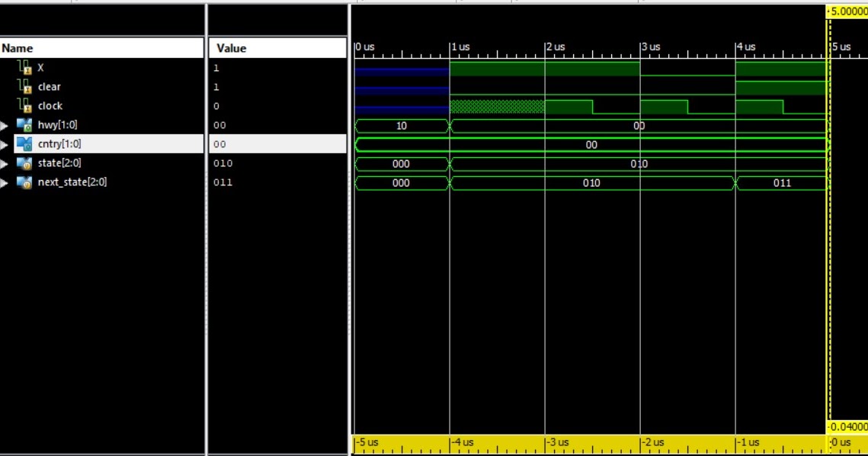
Task: Click the internal bus icon beside state[2:0]
Action: pos(24,162)
